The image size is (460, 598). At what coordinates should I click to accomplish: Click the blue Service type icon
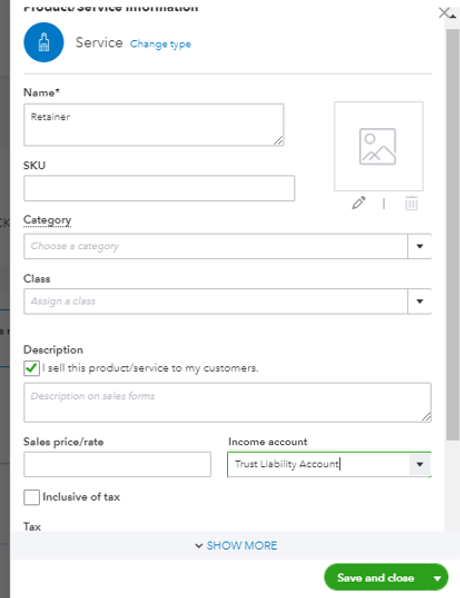click(x=43, y=42)
